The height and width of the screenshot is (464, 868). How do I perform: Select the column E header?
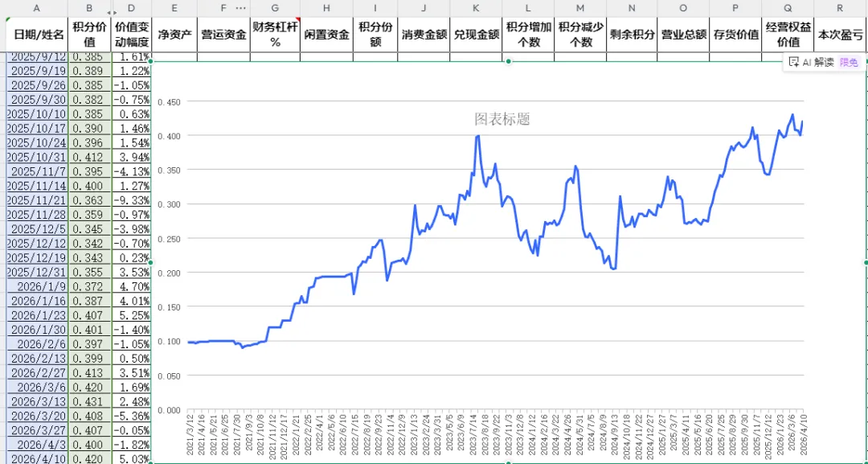point(174,8)
